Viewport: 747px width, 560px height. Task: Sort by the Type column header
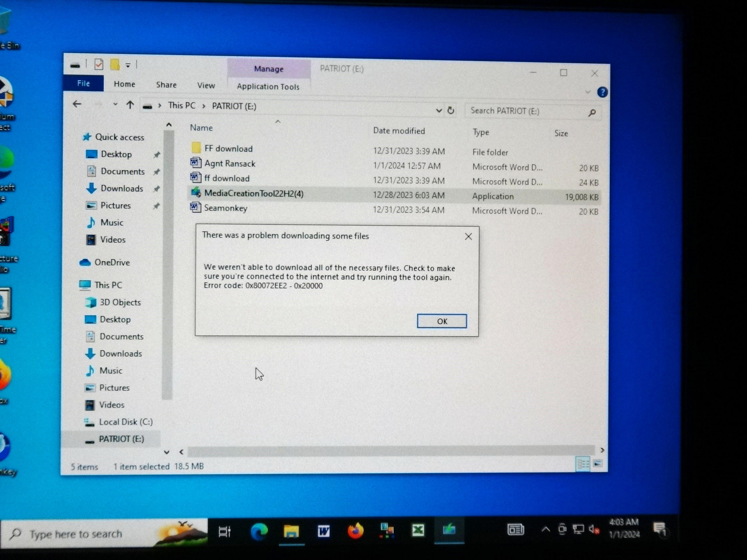[480, 132]
